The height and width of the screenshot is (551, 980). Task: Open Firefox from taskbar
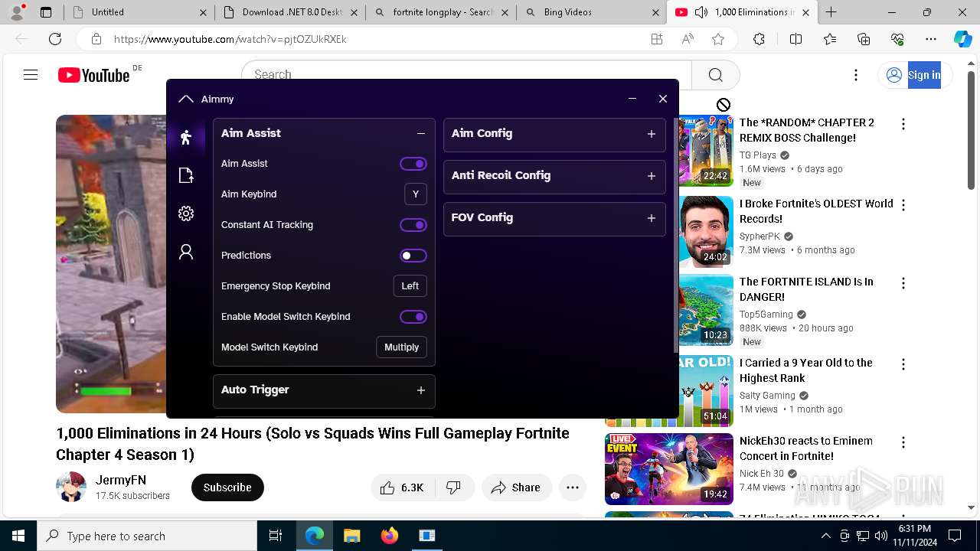(x=390, y=536)
